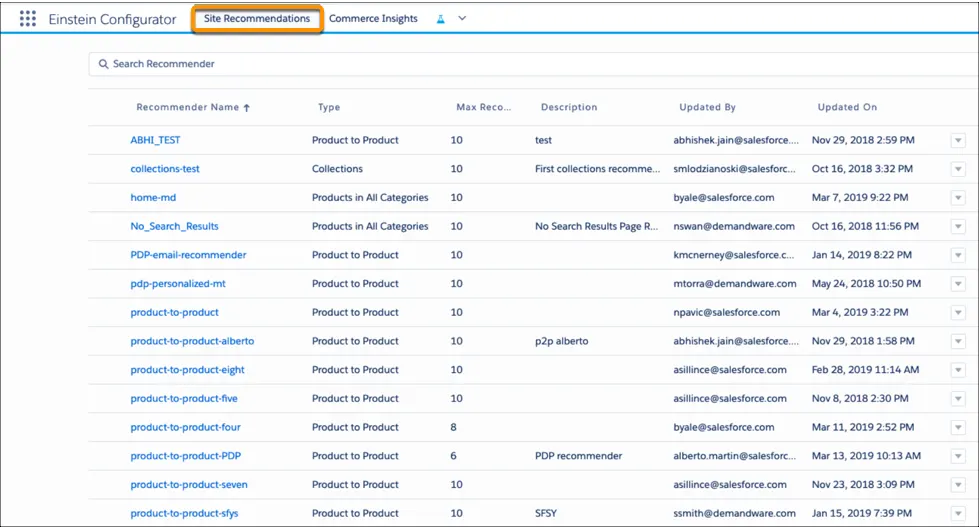The width and height of the screenshot is (979, 527).
Task: Click max recommendations value 8
Action: click(453, 427)
